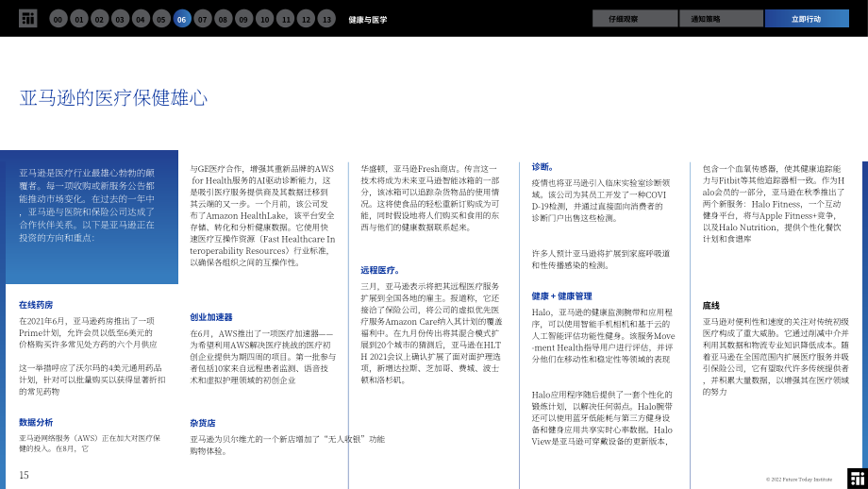Click the 诊断 heading
The image size is (868, 489).
(x=542, y=166)
